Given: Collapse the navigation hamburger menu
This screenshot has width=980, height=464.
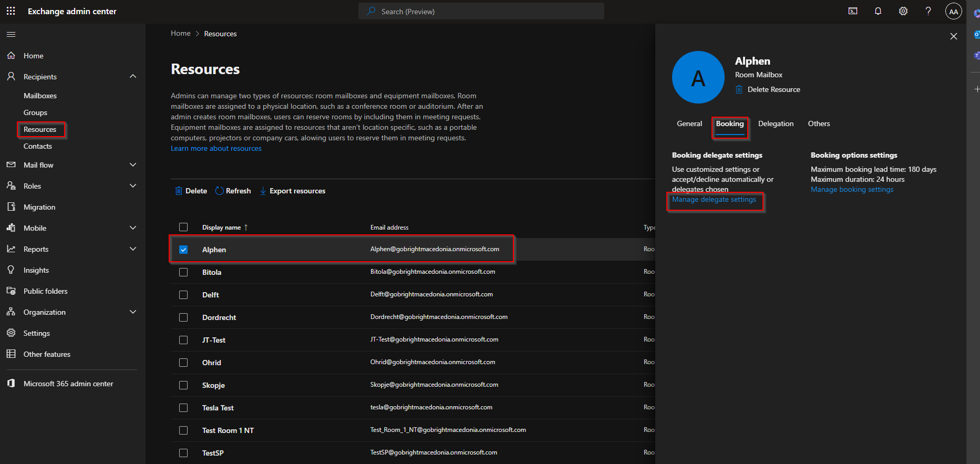Looking at the screenshot, I should [11, 34].
